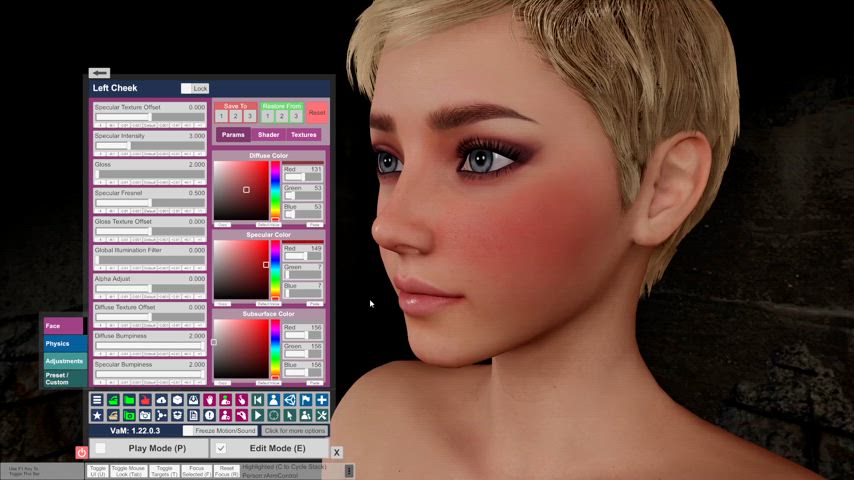
Task: Click the star favorites icon
Action: point(97,415)
